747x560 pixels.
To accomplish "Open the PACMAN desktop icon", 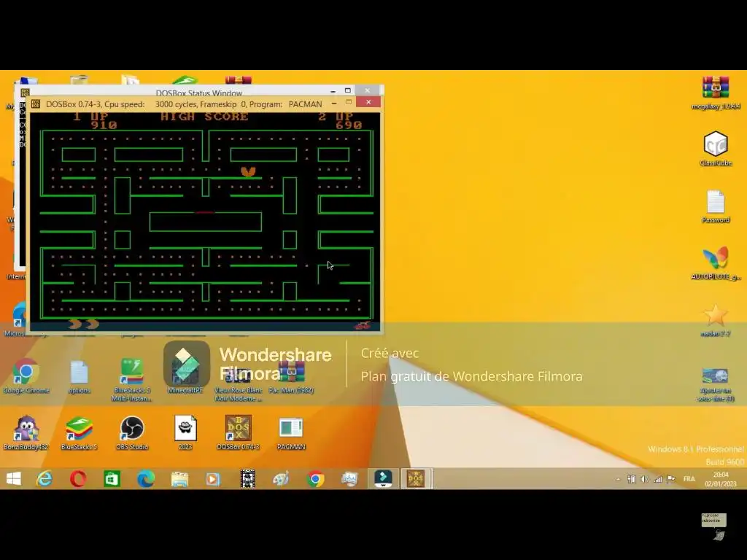I will 291,434.
